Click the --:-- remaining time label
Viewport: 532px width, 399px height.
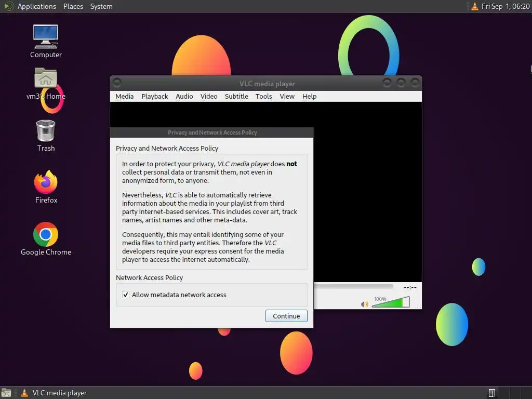coord(410,287)
